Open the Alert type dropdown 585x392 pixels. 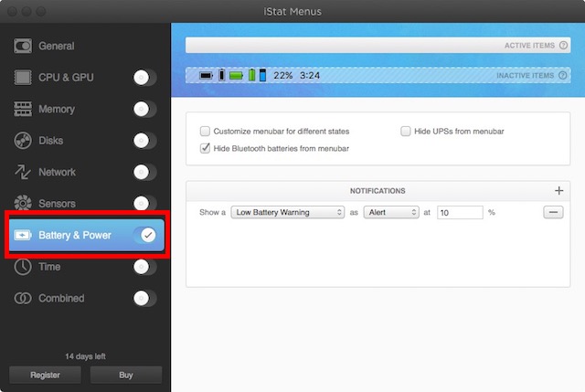pos(391,212)
